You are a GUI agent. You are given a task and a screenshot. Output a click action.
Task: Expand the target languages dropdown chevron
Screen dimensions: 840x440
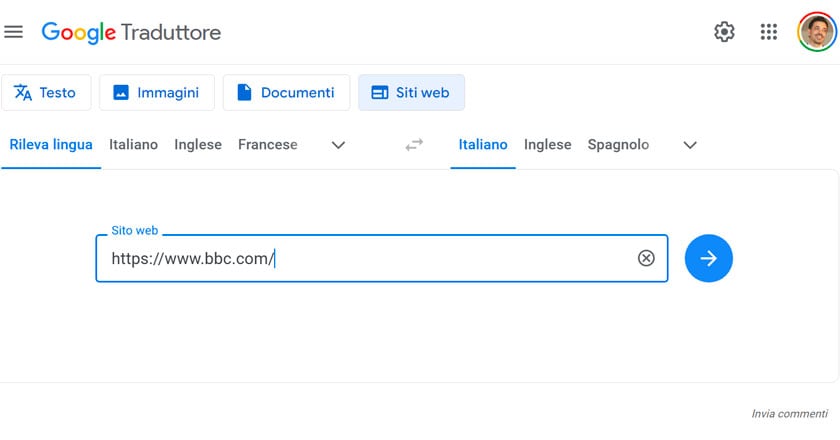pos(690,145)
